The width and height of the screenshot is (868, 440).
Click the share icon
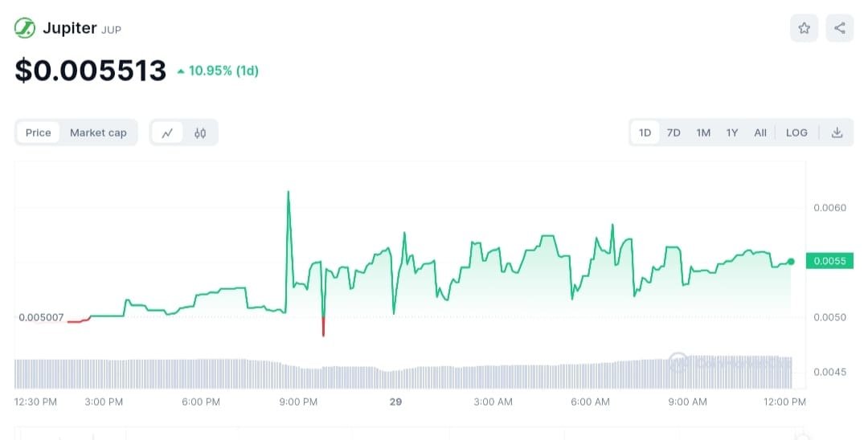pos(840,28)
